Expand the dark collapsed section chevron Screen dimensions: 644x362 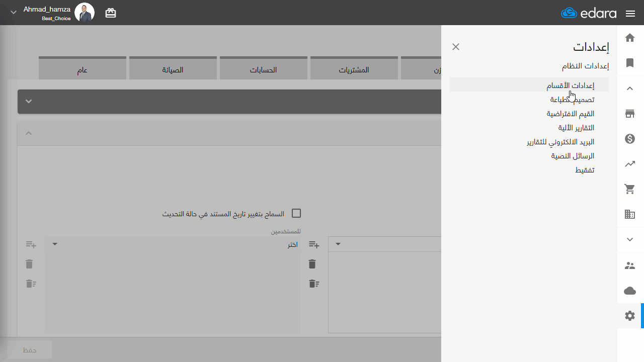[29, 101]
